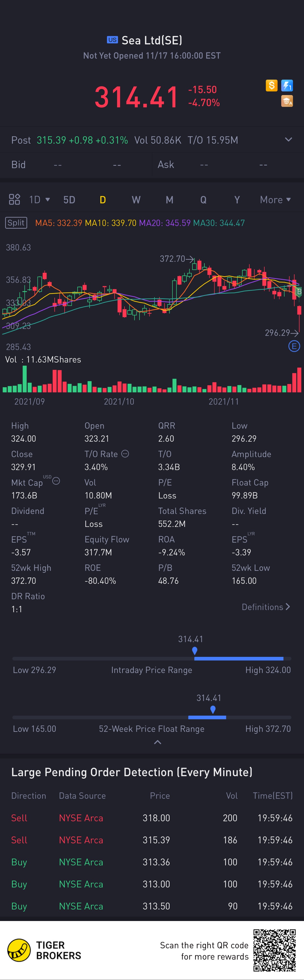Open the More chart periods dropdown
This screenshot has width=304, height=980.
pos(276,200)
